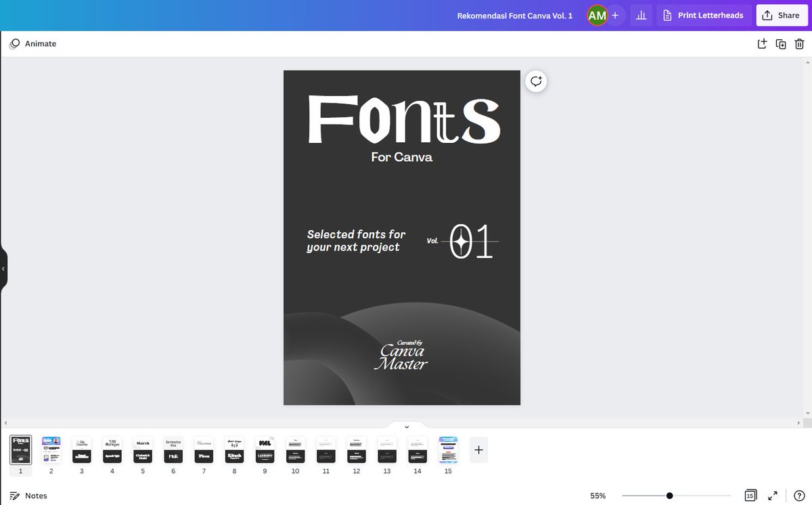Viewport: 812px width, 505px height.
Task: Enter fullscreen present mode icon
Action: coord(773,496)
